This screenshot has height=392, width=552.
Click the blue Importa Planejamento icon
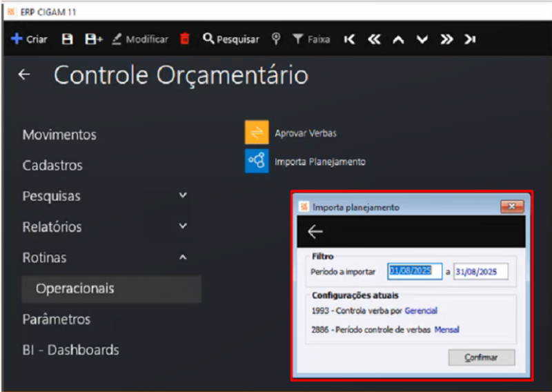click(257, 161)
